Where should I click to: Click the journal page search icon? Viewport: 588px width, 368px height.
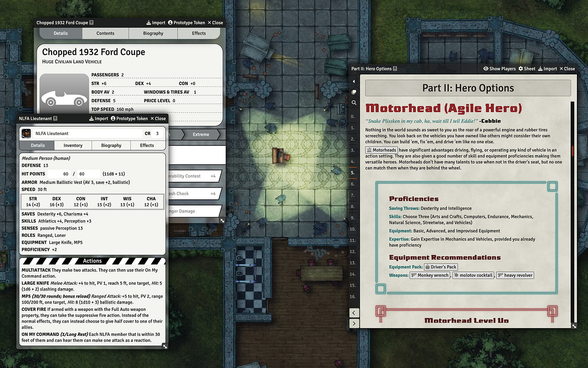(354, 103)
